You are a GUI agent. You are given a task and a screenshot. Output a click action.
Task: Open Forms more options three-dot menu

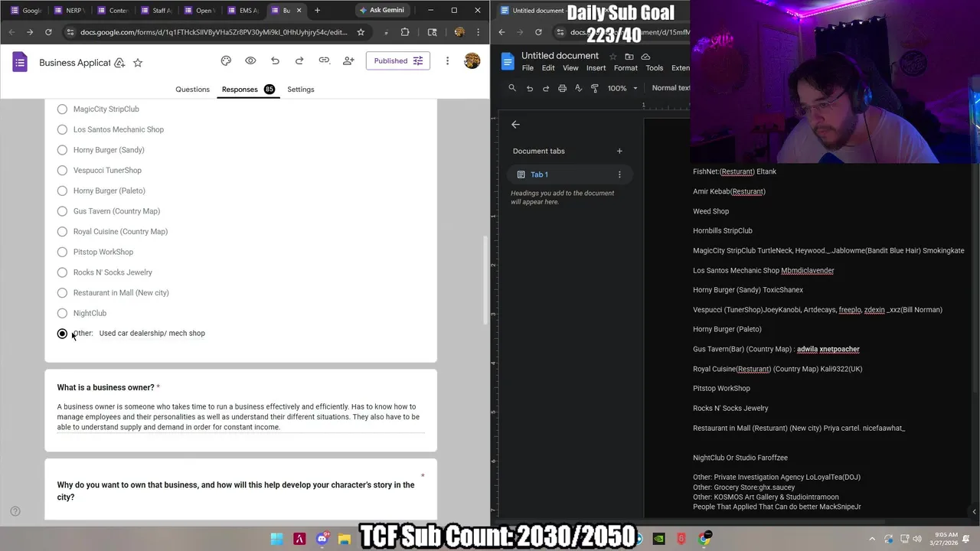[447, 60]
